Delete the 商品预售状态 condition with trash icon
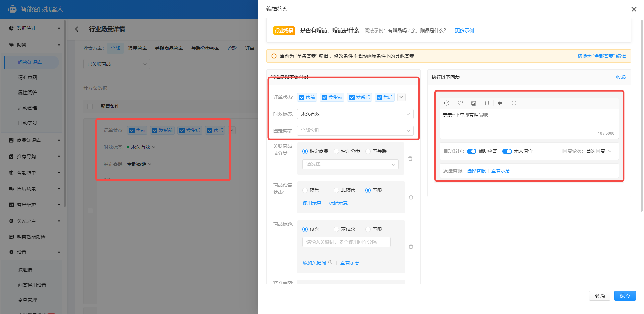The image size is (644, 314). (x=411, y=197)
